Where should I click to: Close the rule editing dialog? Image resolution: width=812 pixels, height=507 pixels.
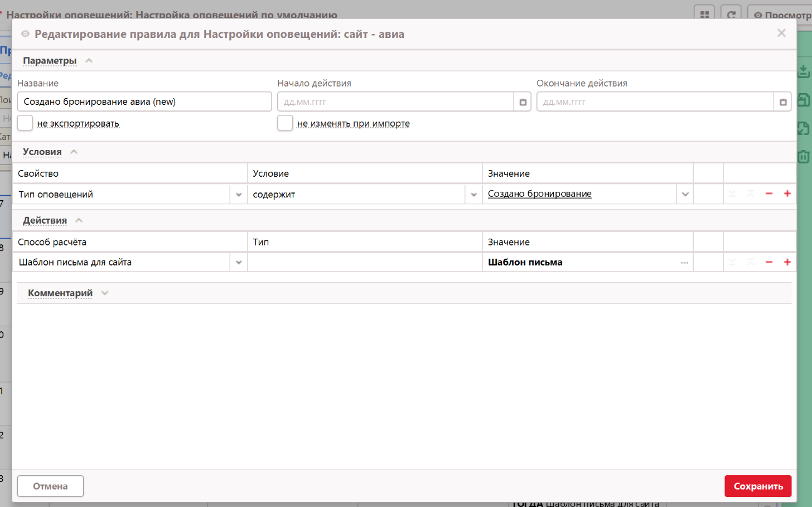click(781, 33)
